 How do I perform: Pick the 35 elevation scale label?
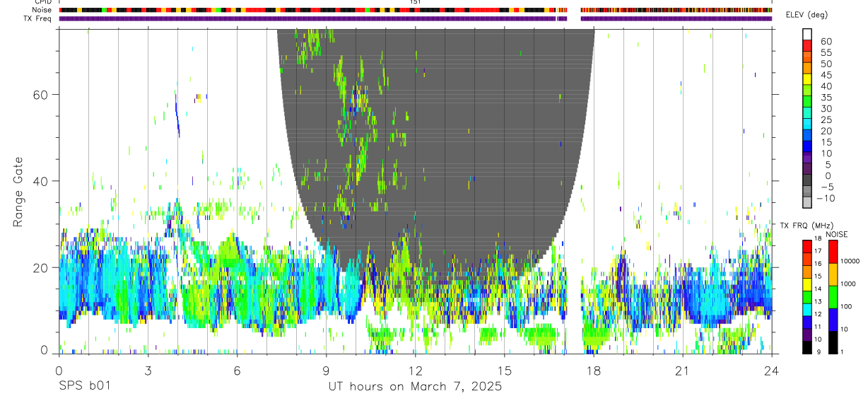click(x=826, y=97)
